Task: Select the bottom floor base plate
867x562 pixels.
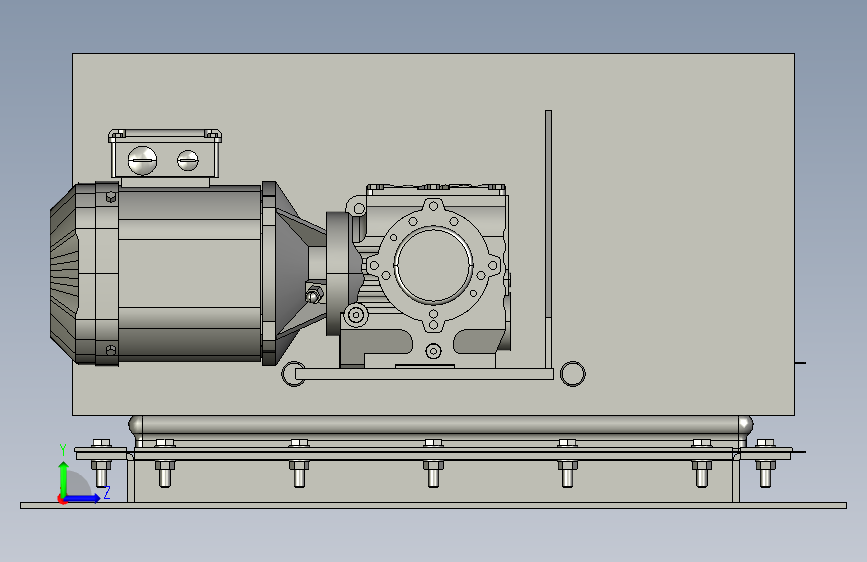Action: (x=433, y=506)
